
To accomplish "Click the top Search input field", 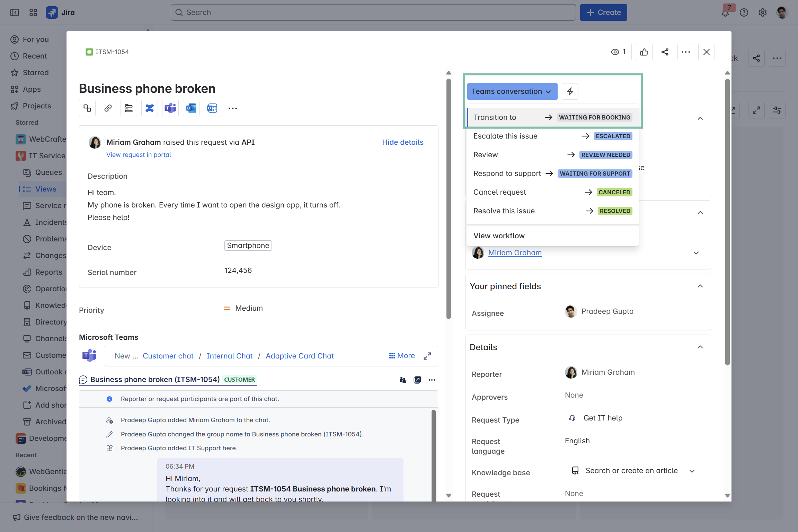I will (373, 12).
